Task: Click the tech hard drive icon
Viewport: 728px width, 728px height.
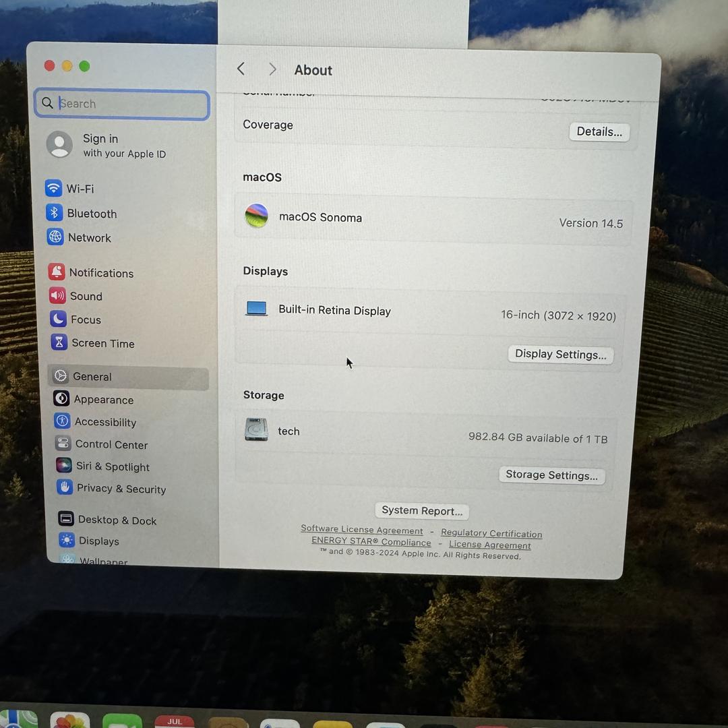Action: tap(256, 430)
